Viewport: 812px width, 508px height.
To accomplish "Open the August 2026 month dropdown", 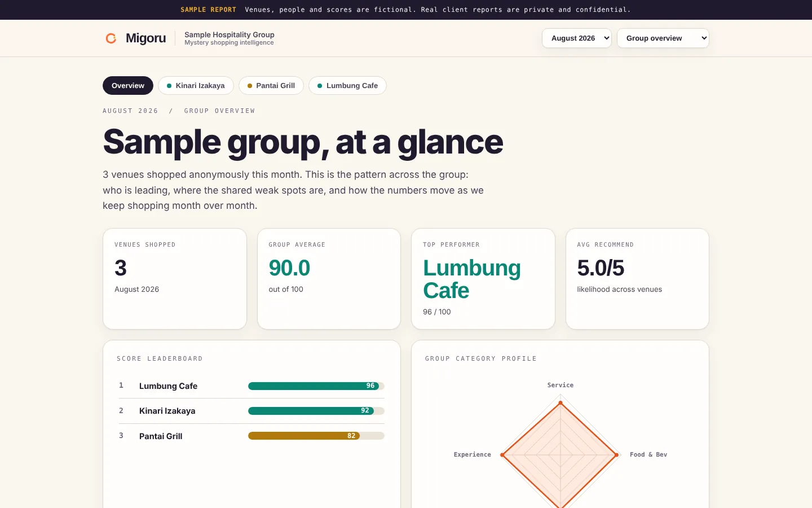I will point(576,38).
